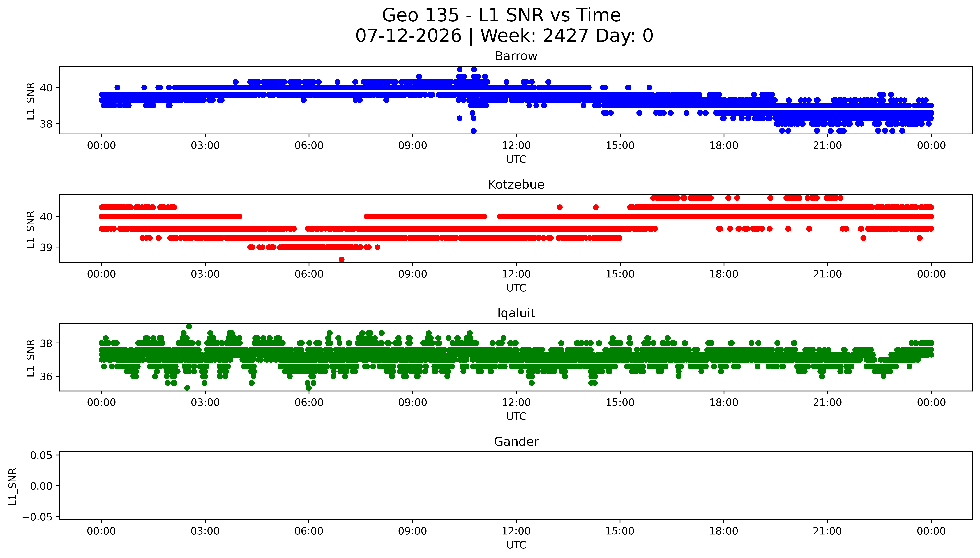980x558 pixels.
Task: Click the highest green point in Iqaluit plot
Action: [x=189, y=327]
